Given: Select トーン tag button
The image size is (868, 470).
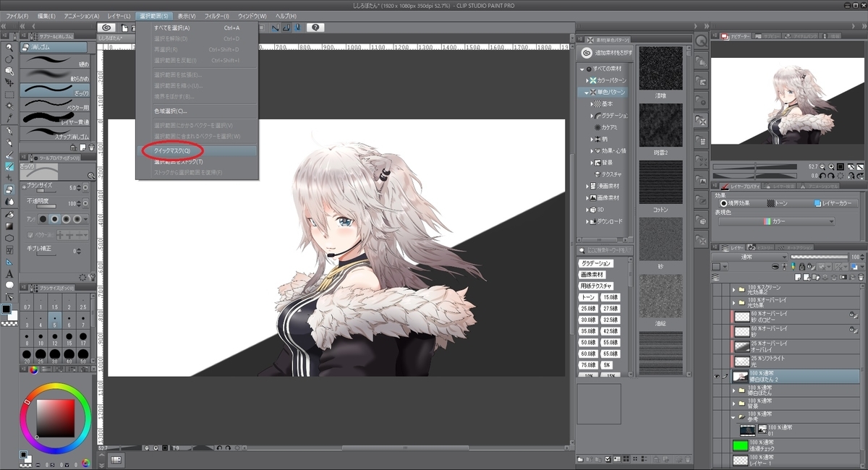Looking at the screenshot, I should 587,297.
